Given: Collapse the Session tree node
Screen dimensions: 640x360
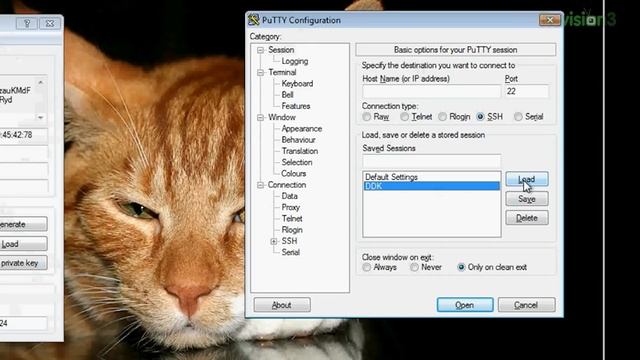Looking at the screenshot, I should point(260,50).
